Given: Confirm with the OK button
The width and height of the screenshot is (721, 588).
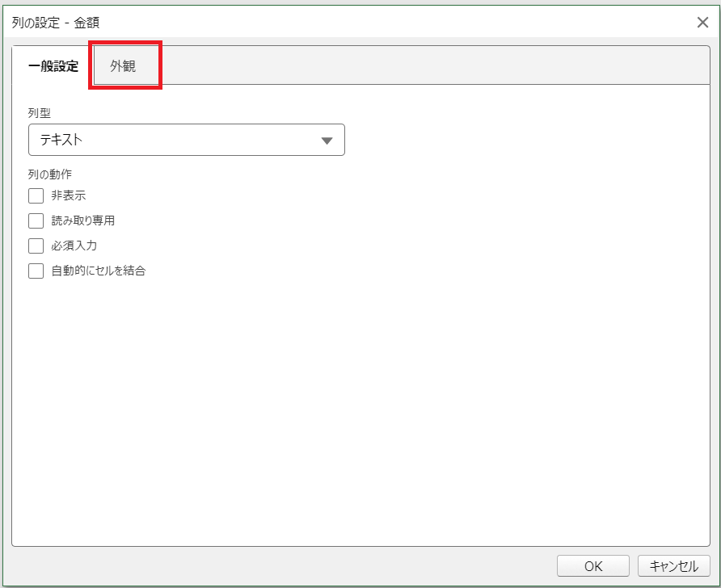Looking at the screenshot, I should point(593,566).
